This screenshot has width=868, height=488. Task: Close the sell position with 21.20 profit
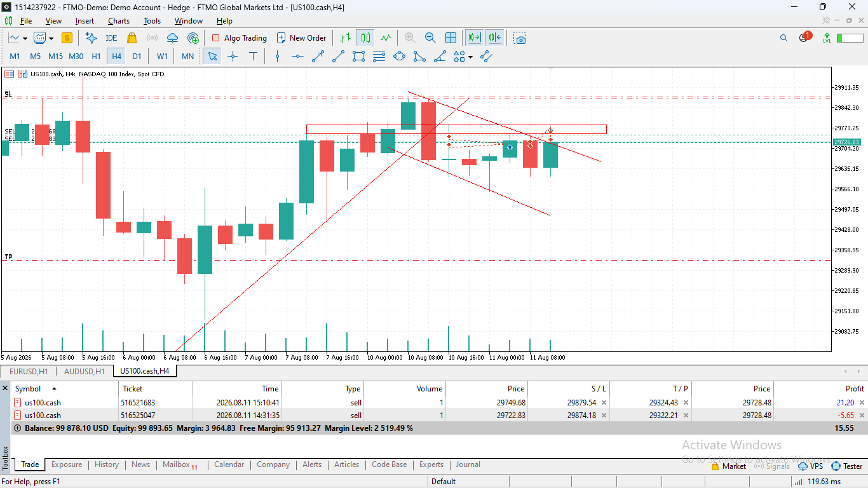coord(862,402)
